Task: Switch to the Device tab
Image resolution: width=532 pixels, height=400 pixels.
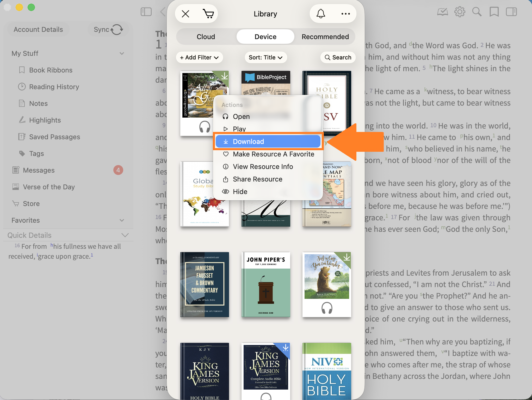Action: point(265,37)
